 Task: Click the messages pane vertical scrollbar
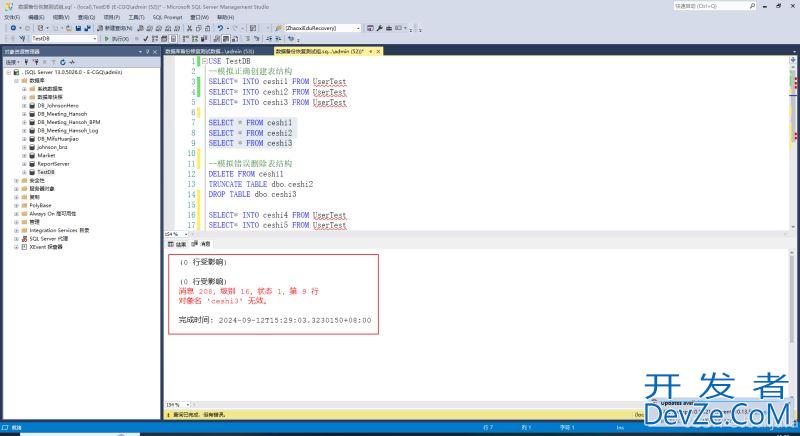coord(793,326)
